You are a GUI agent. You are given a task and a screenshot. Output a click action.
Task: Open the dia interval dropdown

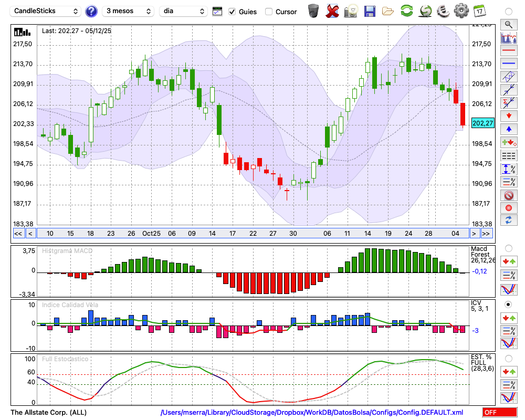pyautogui.click(x=183, y=11)
